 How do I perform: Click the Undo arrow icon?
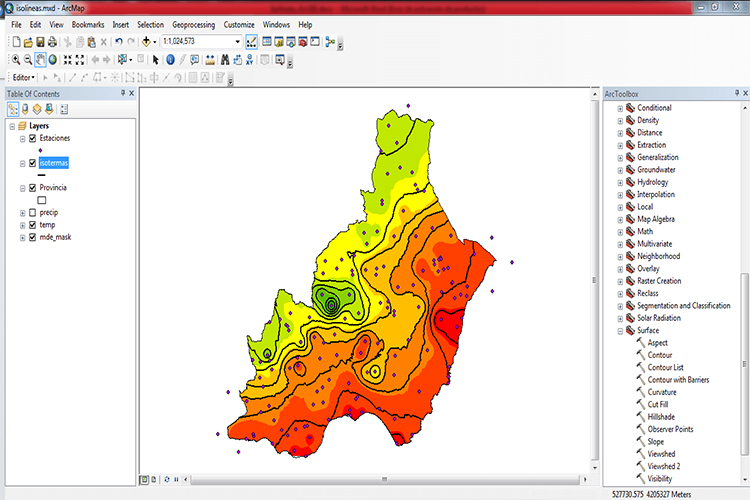[118, 42]
